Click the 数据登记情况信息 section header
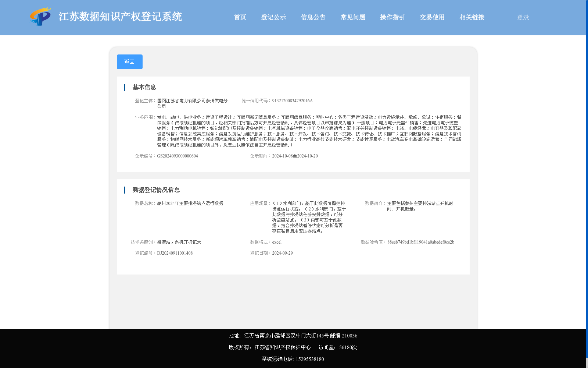 156,190
